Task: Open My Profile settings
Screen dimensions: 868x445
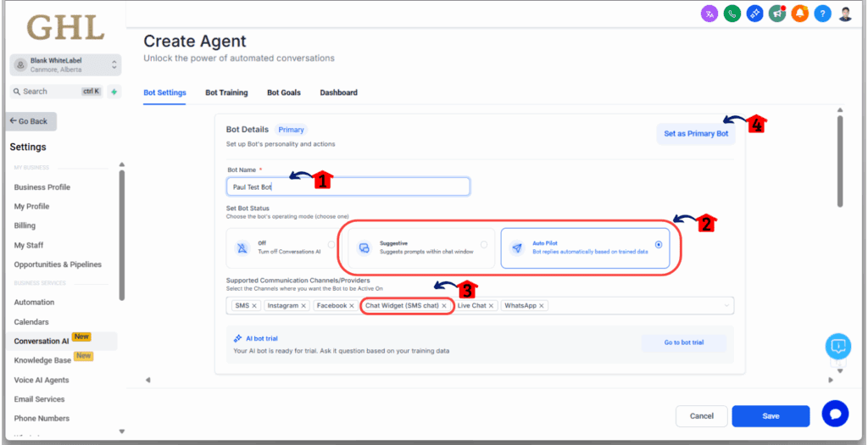Action: pyautogui.click(x=31, y=207)
